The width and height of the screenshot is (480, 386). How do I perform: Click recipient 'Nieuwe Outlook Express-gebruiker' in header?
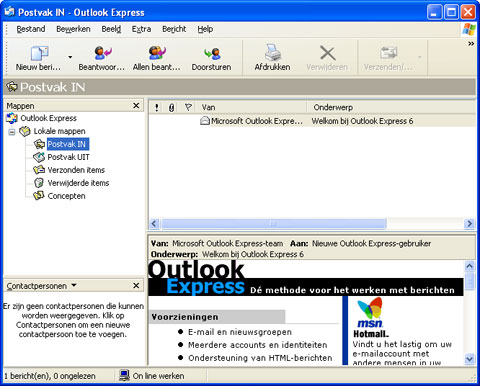pos(371,243)
